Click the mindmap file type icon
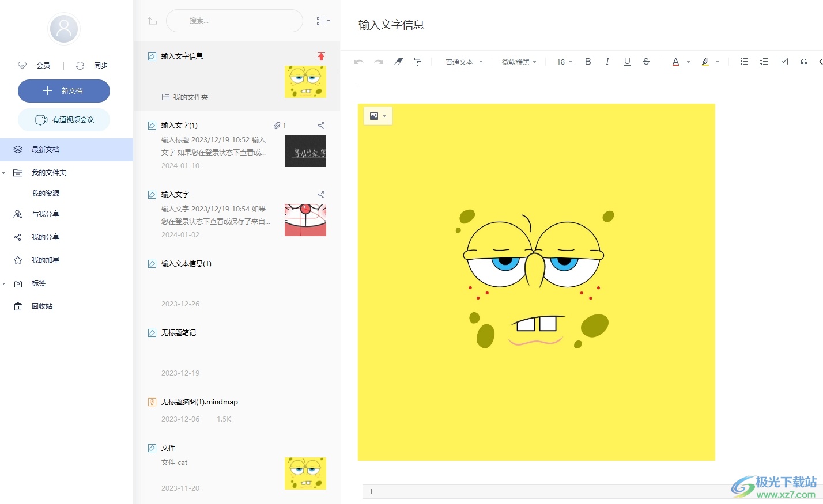823x504 pixels. click(x=152, y=402)
